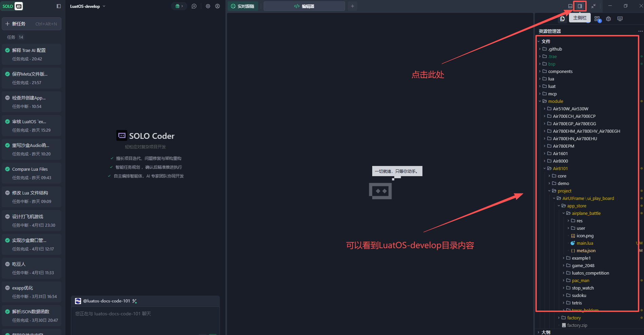Open the task 重写沙盒Audio函...
The width and height of the screenshot is (644, 335).
[32, 149]
